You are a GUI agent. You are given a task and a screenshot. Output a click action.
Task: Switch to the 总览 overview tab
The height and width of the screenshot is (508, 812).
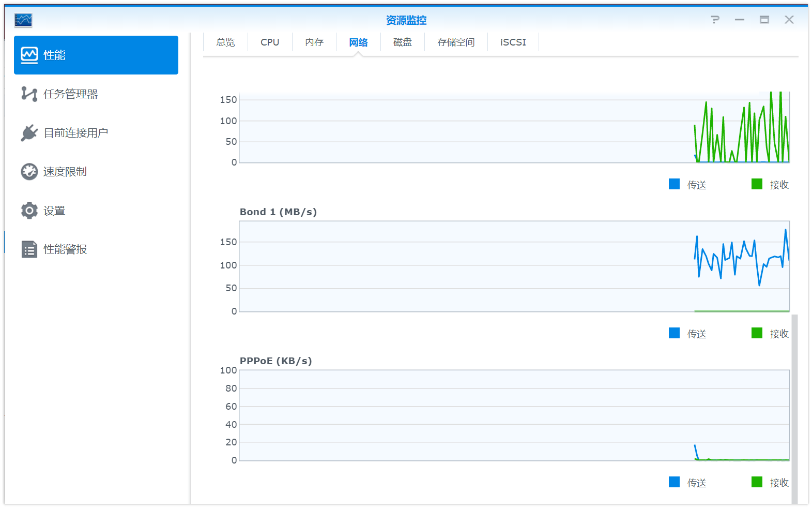click(225, 42)
